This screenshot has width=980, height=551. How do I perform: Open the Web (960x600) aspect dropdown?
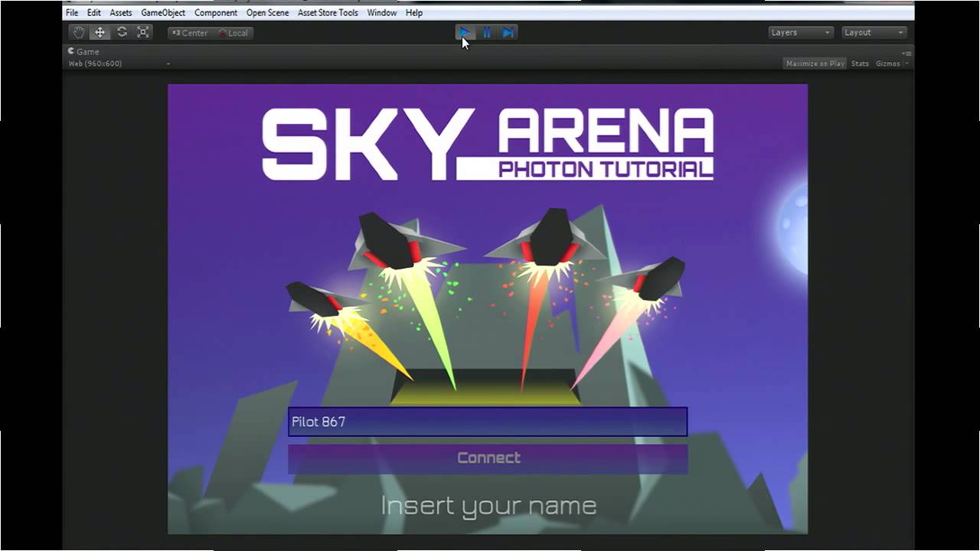119,64
